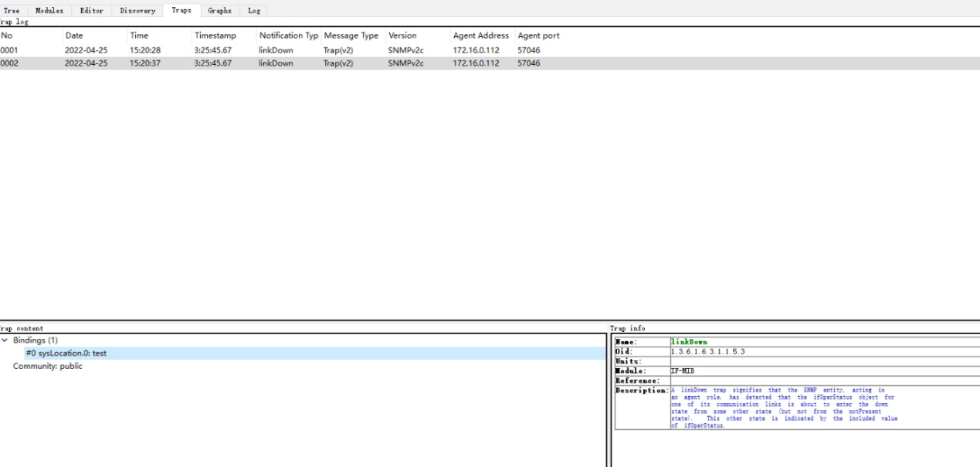Open the Log tab
This screenshot has height=467, width=980.
click(254, 11)
